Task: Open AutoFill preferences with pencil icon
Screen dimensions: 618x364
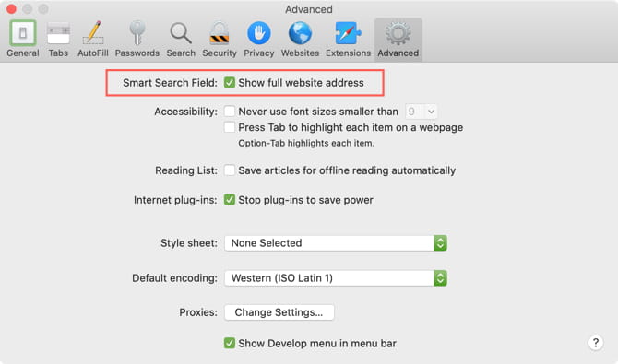Action: tap(93, 40)
